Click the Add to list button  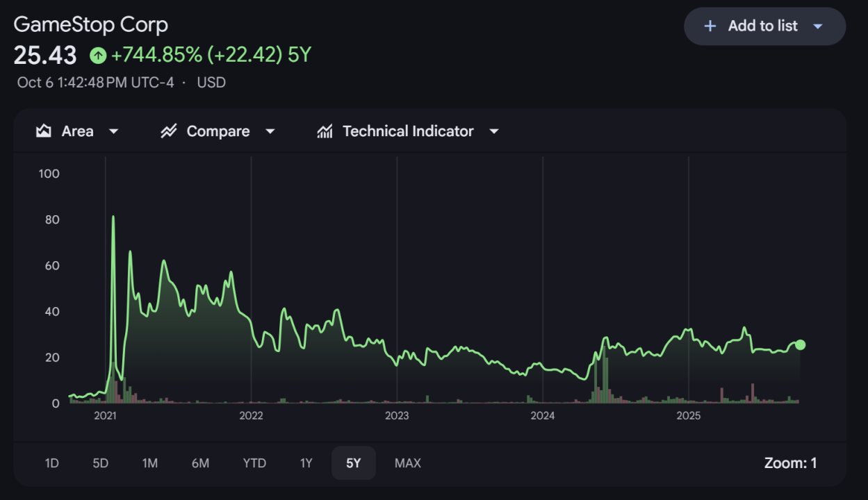point(762,26)
